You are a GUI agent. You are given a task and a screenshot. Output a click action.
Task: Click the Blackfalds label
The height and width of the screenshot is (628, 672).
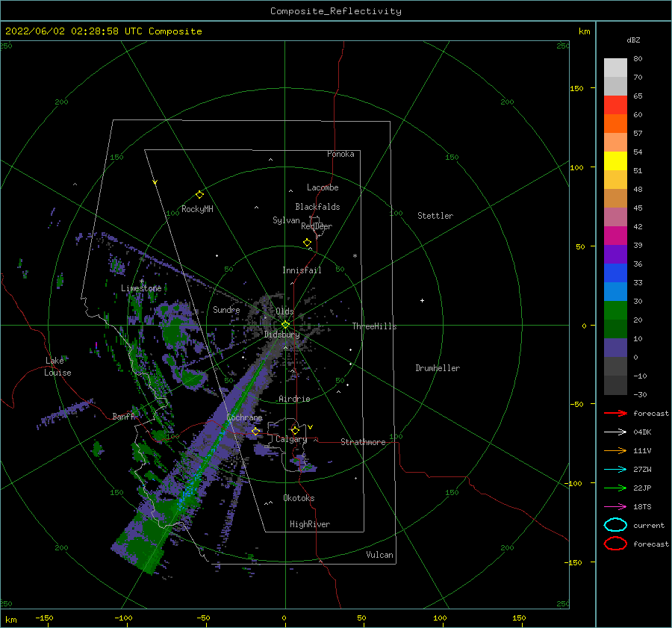point(317,207)
